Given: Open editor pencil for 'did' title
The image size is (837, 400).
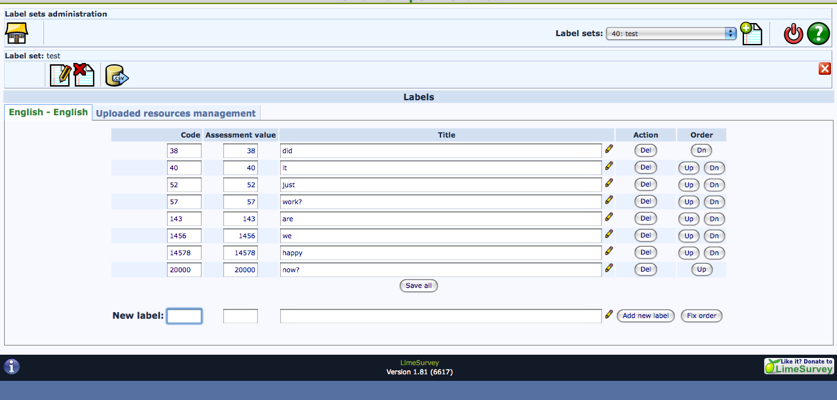Looking at the screenshot, I should 609,150.
